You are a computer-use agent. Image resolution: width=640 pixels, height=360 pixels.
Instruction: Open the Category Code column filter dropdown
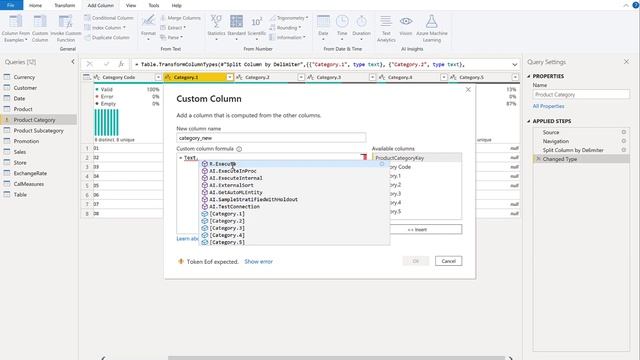tap(158, 77)
